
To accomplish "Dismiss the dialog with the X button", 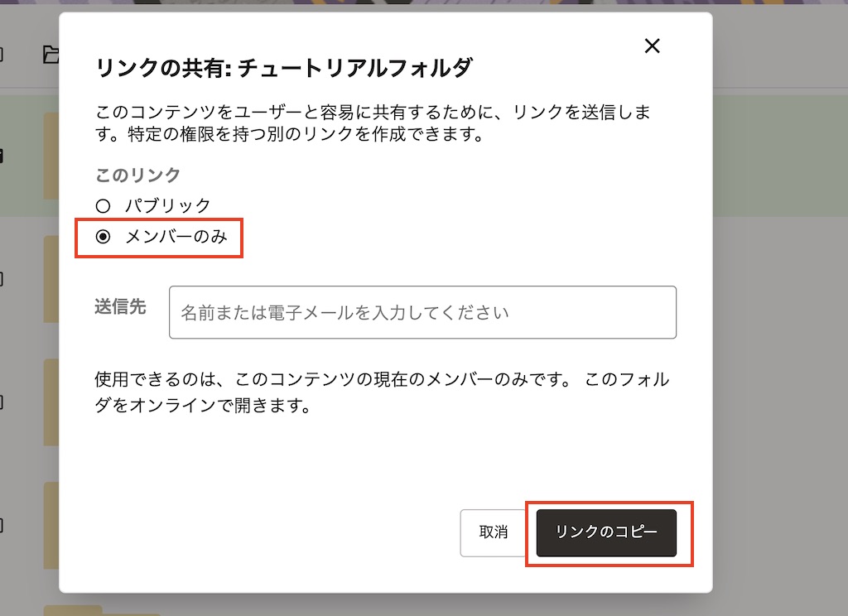I will (652, 46).
